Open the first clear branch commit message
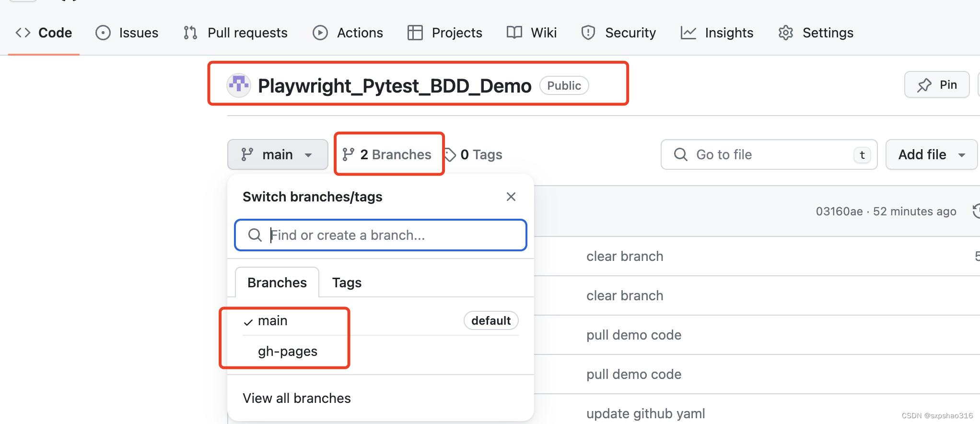Screen dimensions: 980x424 pos(625,256)
